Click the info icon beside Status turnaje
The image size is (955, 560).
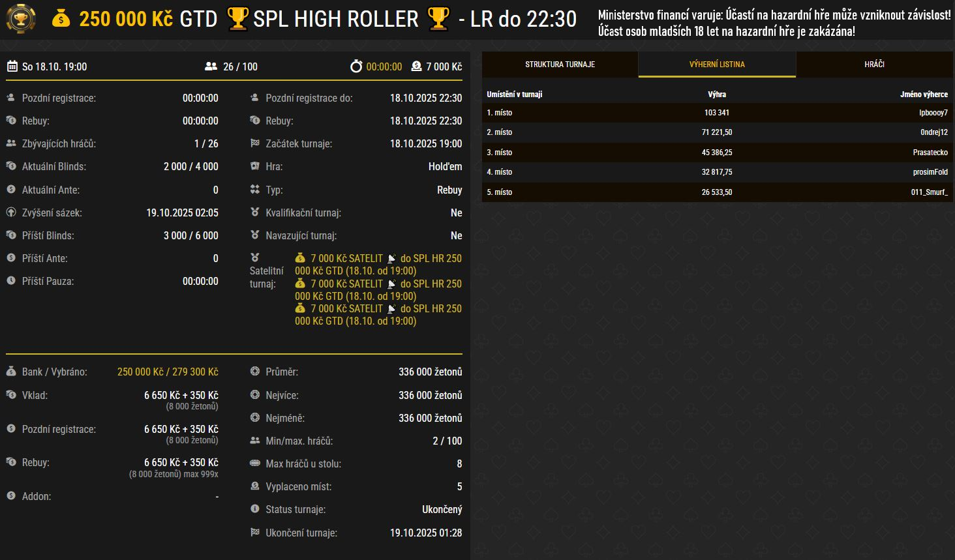click(255, 509)
